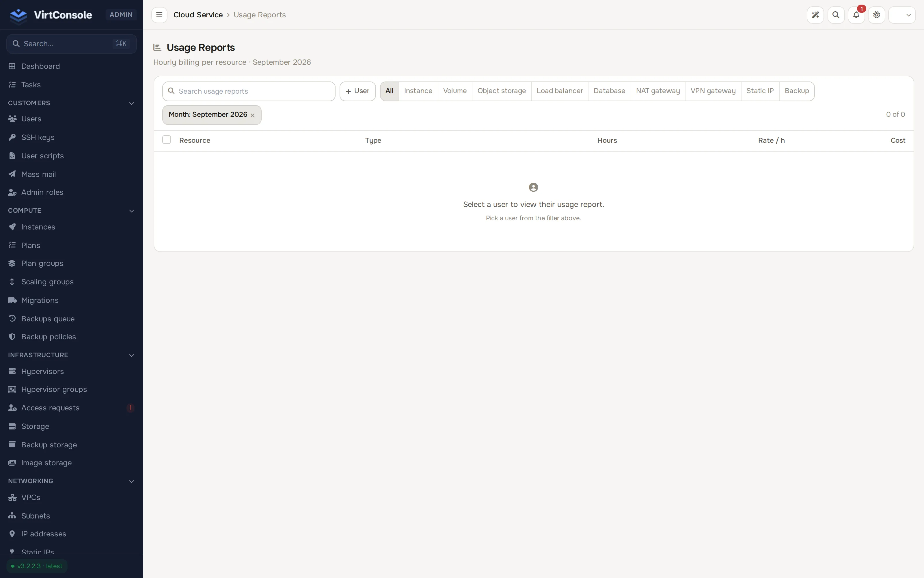Screen dimensions: 924x578
Task: Select the Backup filter tab
Action: point(797,91)
